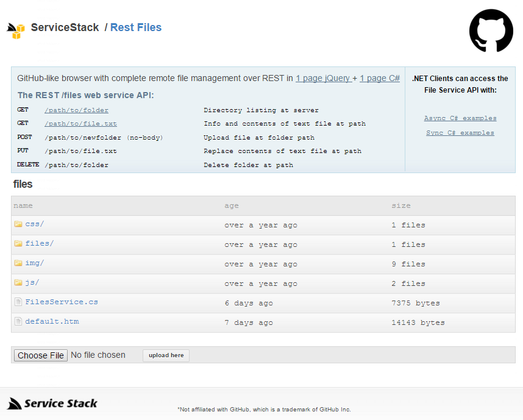
Task: Click the FilesService.cs document icon
Action: 18,302
